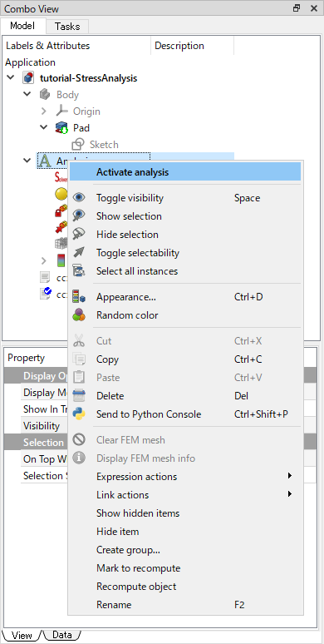Expand the results pipeline node
This screenshot has height=644, width=324.
pyautogui.click(x=44, y=260)
